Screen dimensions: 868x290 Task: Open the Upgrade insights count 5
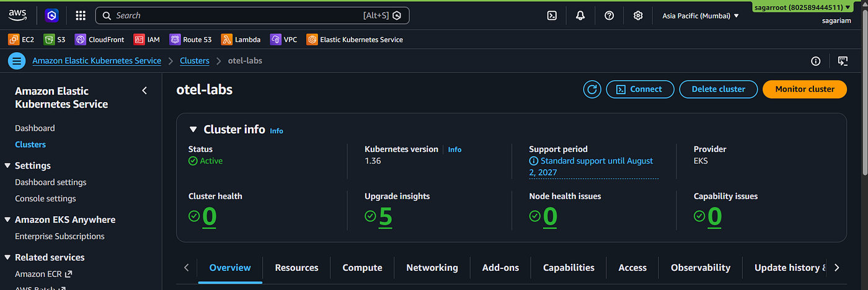(x=386, y=216)
